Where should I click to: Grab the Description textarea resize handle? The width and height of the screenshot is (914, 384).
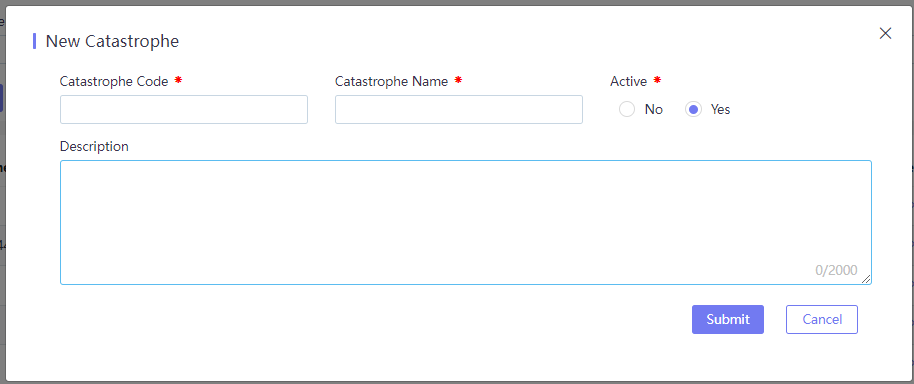(866, 279)
